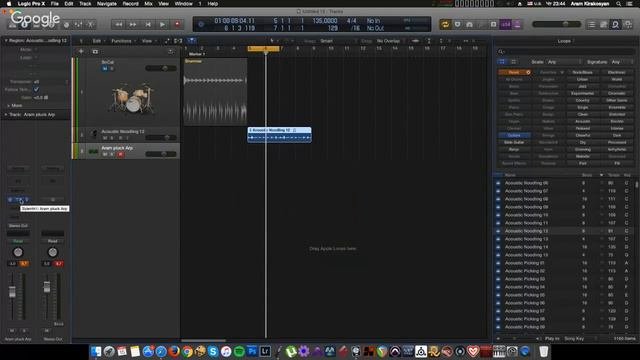Viewport: 640px width, 360px height.
Task: Open the List Editors button in toolbar
Action: [x=591, y=25]
